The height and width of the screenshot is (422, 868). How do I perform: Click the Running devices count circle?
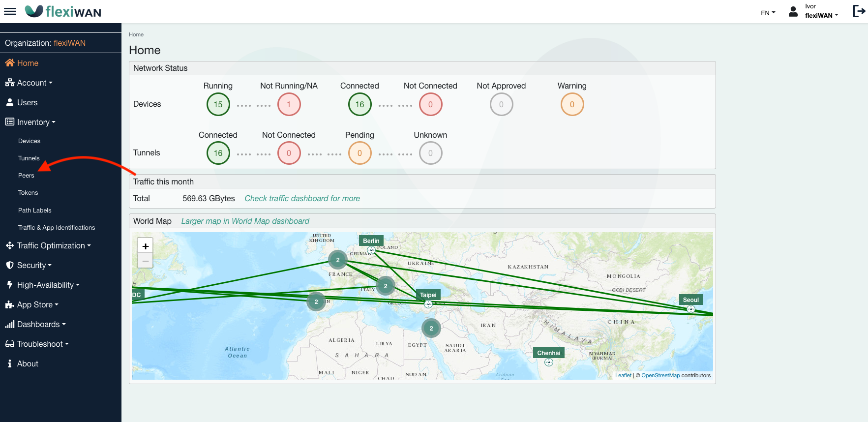[x=218, y=104]
